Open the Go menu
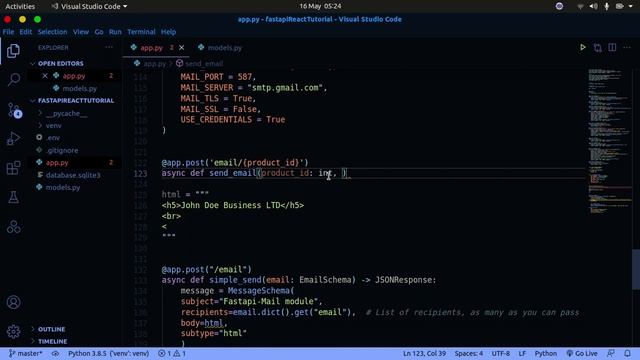This screenshot has height=360, width=640. click(99, 32)
